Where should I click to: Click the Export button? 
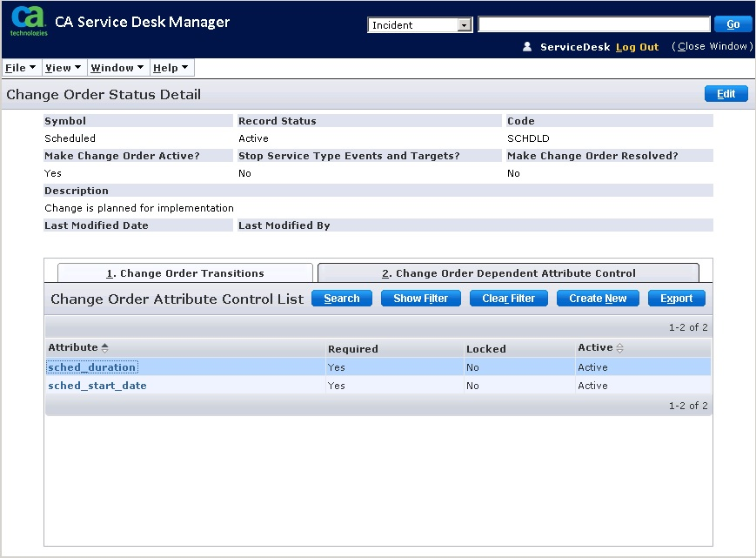coord(676,299)
